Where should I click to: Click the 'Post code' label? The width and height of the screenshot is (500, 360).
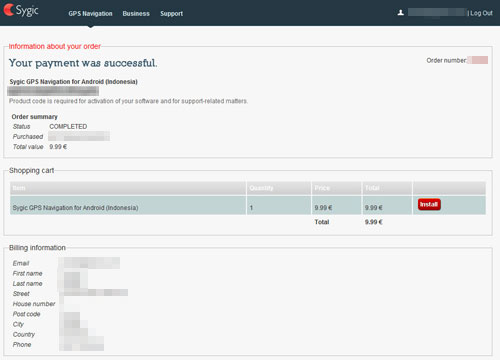(x=26, y=314)
